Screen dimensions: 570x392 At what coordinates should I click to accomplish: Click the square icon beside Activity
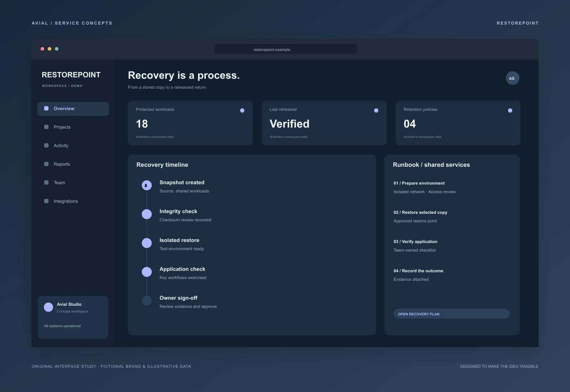[46, 145]
